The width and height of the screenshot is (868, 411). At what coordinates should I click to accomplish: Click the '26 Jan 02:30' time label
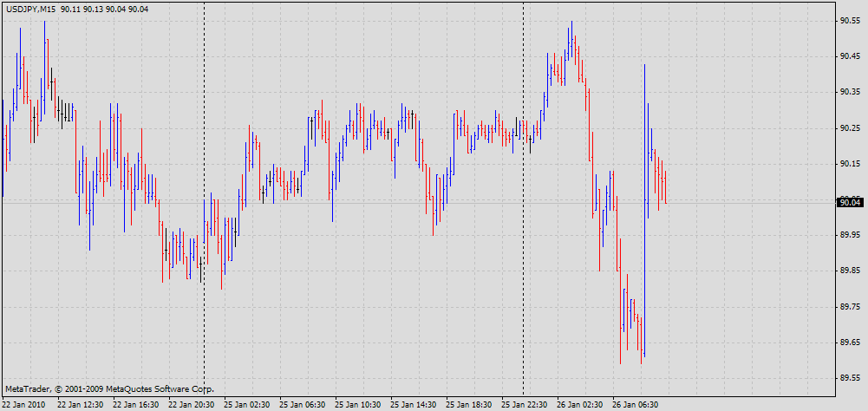(x=579, y=404)
